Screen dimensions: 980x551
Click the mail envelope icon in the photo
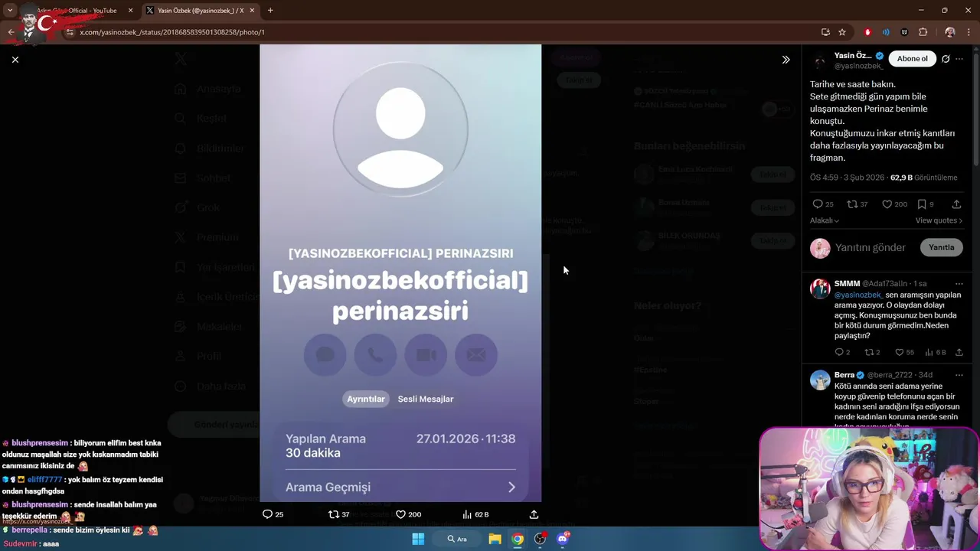click(476, 355)
